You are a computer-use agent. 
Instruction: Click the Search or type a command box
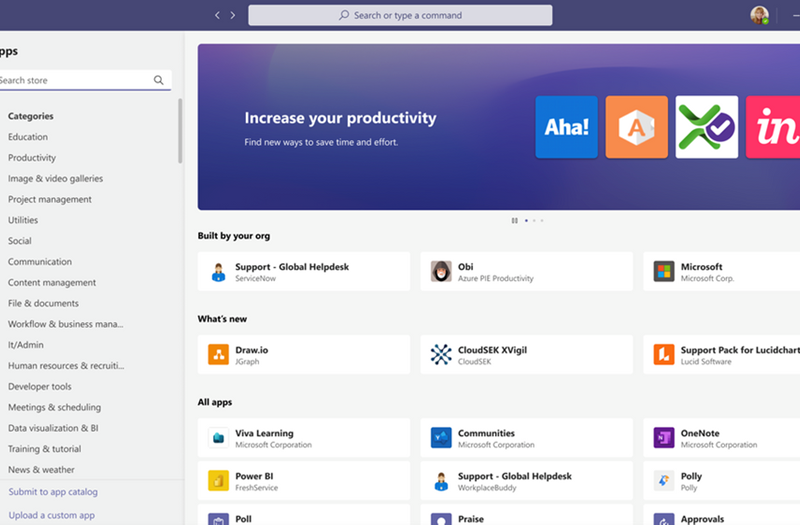[400, 15]
